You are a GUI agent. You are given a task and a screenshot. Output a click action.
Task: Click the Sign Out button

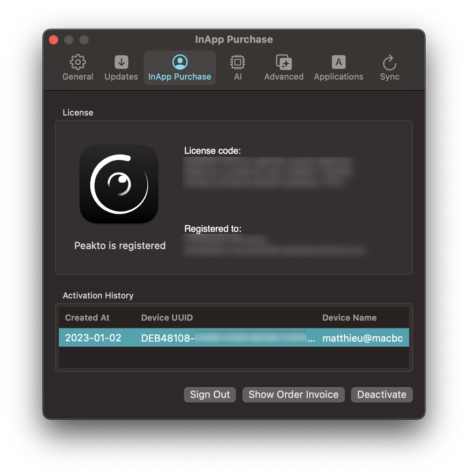[x=210, y=394]
